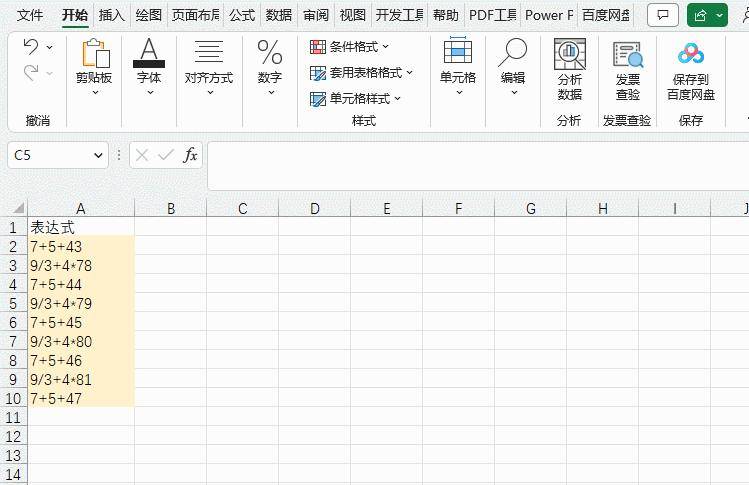Select column C header

(x=243, y=208)
